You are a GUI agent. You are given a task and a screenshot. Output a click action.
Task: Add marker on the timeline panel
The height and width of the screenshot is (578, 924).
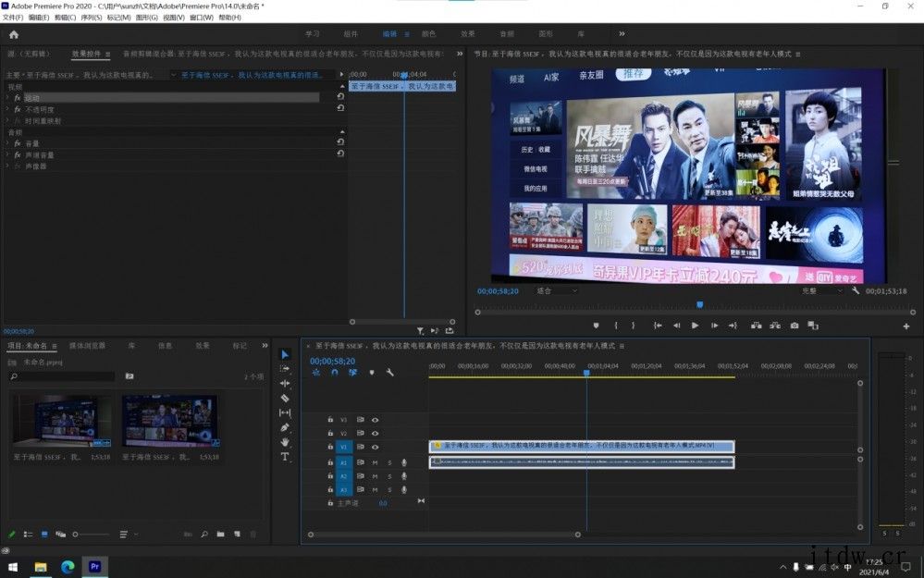(x=372, y=373)
